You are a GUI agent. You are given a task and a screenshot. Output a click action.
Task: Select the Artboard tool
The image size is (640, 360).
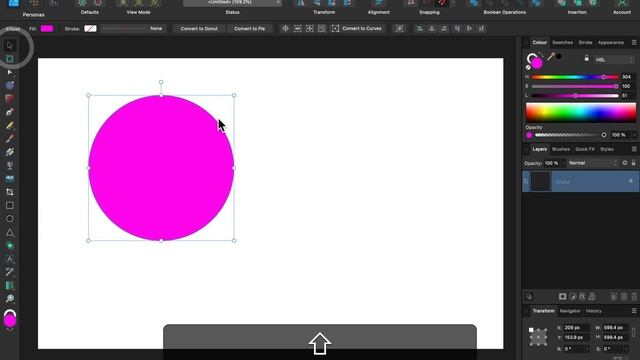pos(10,59)
